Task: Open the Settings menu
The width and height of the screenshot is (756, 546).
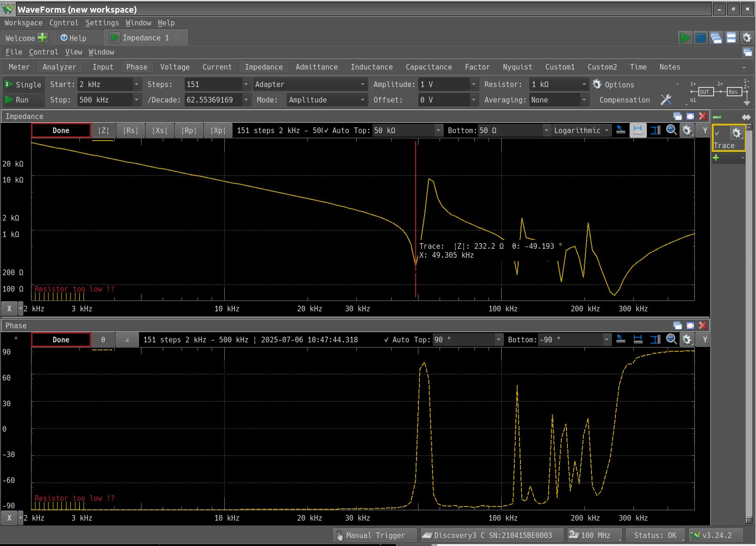Action: [x=102, y=23]
